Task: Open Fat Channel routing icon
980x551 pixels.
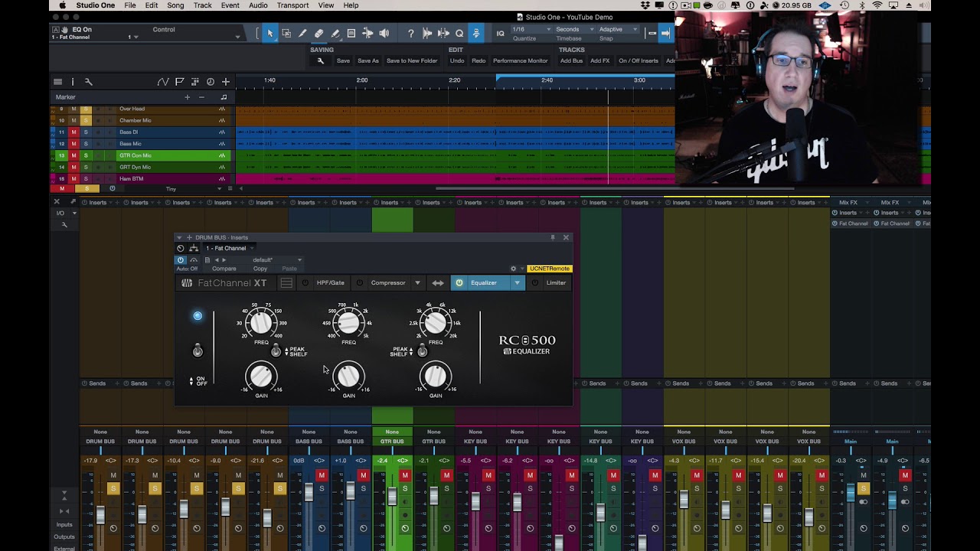Action: [x=194, y=248]
